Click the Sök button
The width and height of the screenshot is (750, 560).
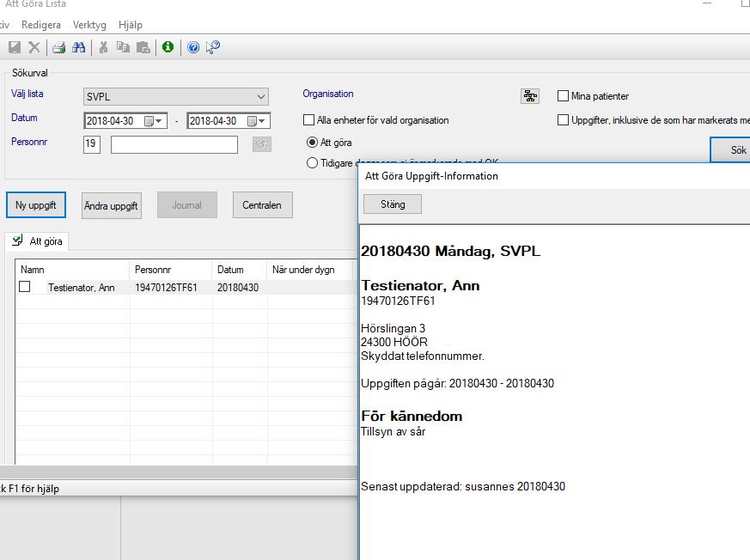[730, 149]
